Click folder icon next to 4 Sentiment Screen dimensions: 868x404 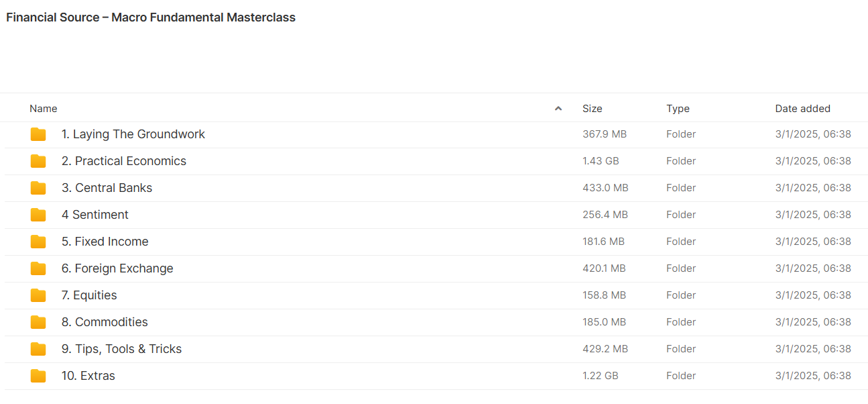click(38, 215)
